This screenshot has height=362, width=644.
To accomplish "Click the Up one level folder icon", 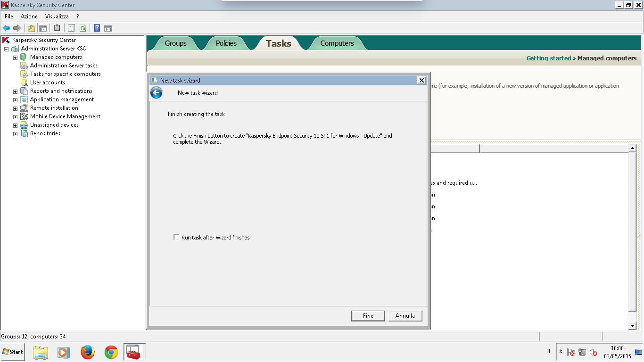I will point(31,28).
